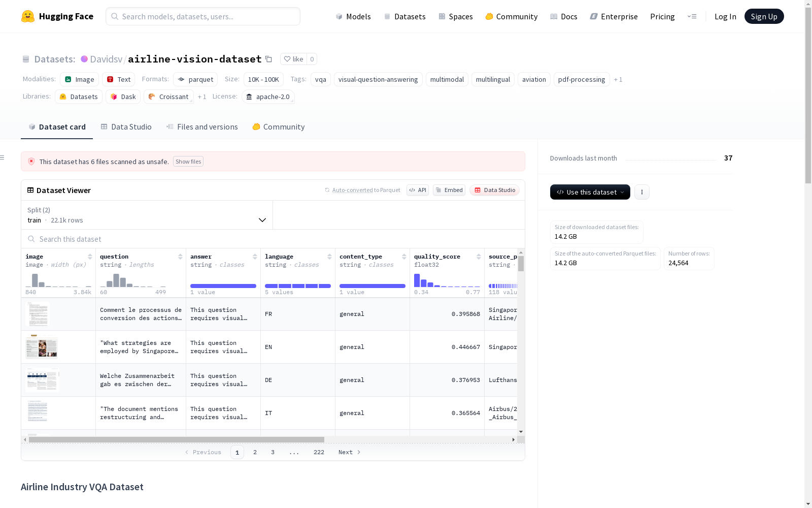This screenshot has width=812, height=508.
Task: Open the navigation overflow menu icon
Action: [692, 16]
